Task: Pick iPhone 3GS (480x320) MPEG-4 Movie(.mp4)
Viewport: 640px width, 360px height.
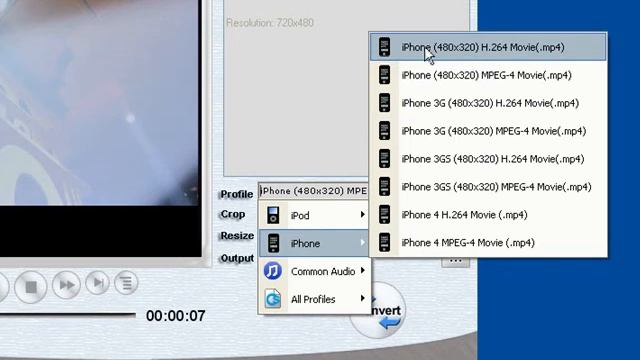Action: (488, 187)
